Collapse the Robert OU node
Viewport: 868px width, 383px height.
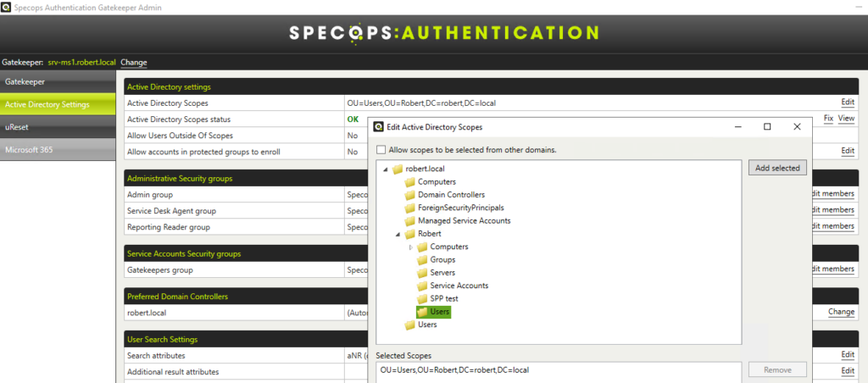(398, 235)
